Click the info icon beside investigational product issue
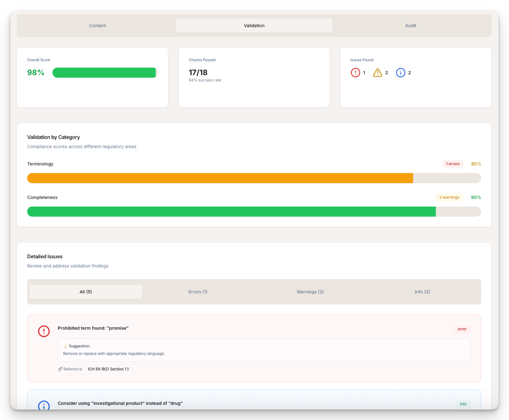Viewport: 509px width, 420px height. pos(44,405)
